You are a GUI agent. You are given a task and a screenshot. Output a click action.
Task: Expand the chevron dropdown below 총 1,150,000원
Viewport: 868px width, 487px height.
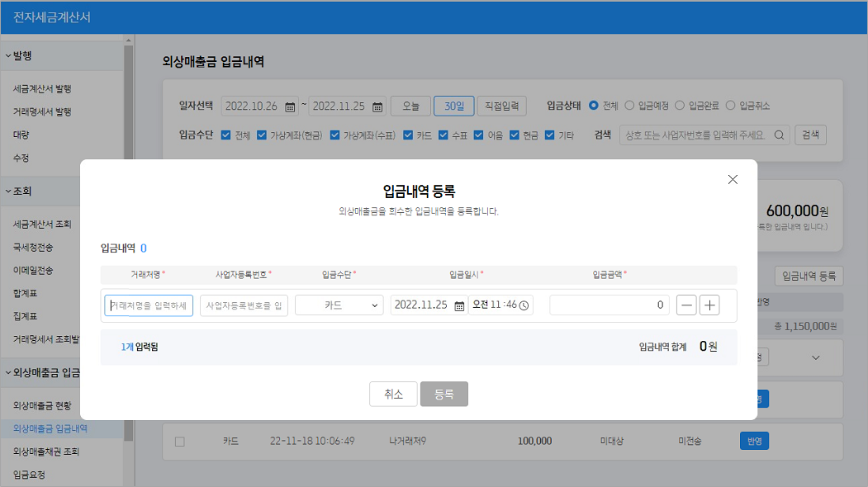[816, 357]
